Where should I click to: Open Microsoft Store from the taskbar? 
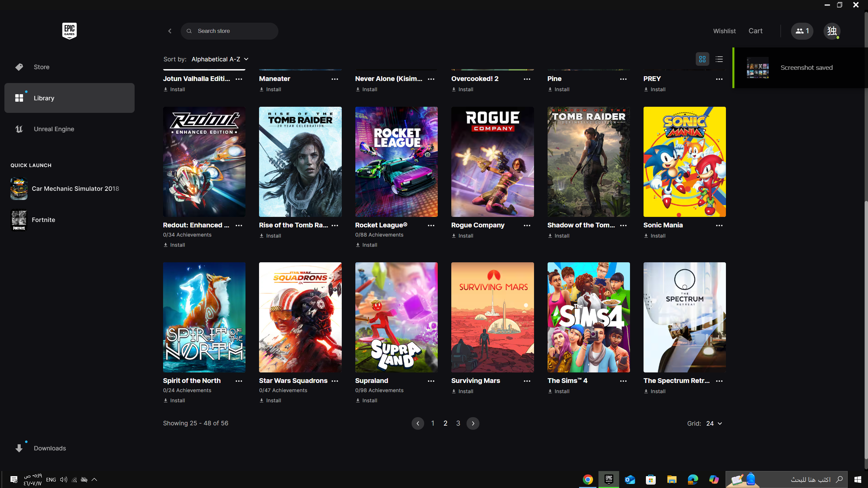pos(651,480)
